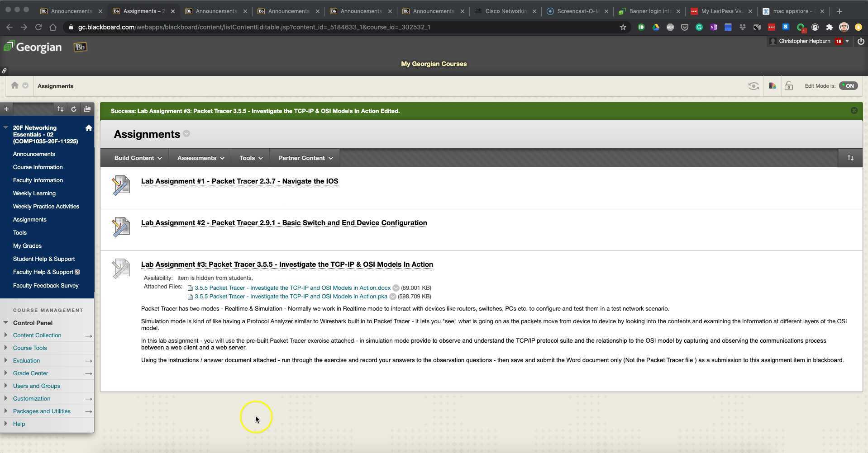
Task: Open Lab Assignment #1 - Navigate the IOS
Action: point(239,181)
